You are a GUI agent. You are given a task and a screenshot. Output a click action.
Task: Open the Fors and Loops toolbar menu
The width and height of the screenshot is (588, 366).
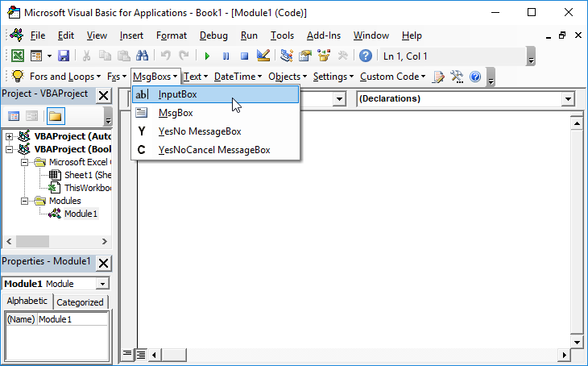coord(56,77)
